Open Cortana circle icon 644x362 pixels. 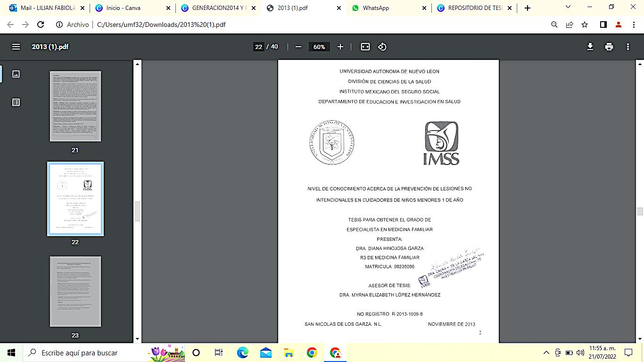click(x=196, y=353)
